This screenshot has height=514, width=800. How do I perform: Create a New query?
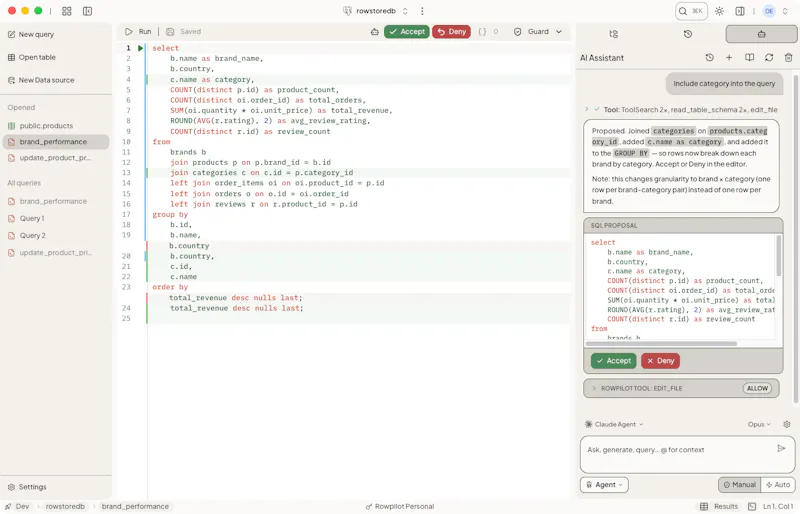click(x=31, y=34)
